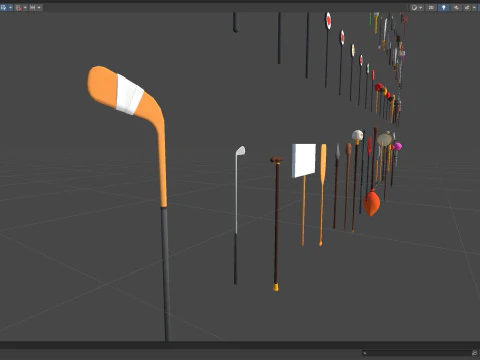This screenshot has width=480, height=360.
Task: Select the pink-headed item in the lower row
Action: coord(397,146)
